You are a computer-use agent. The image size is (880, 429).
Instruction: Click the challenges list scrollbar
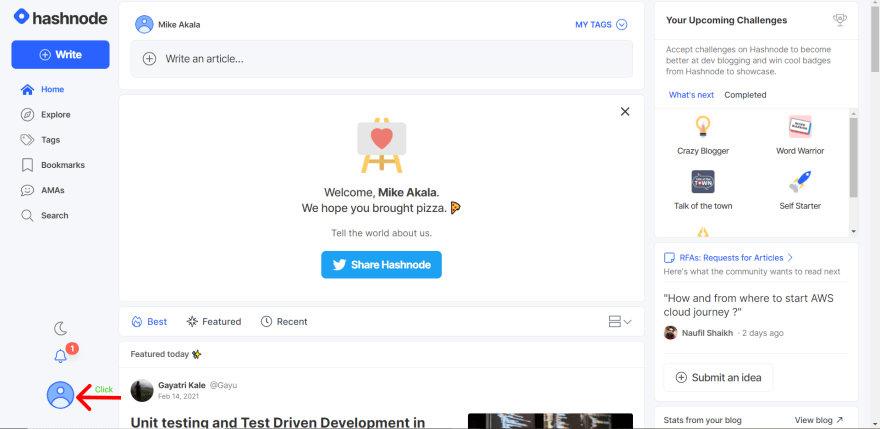[854, 157]
